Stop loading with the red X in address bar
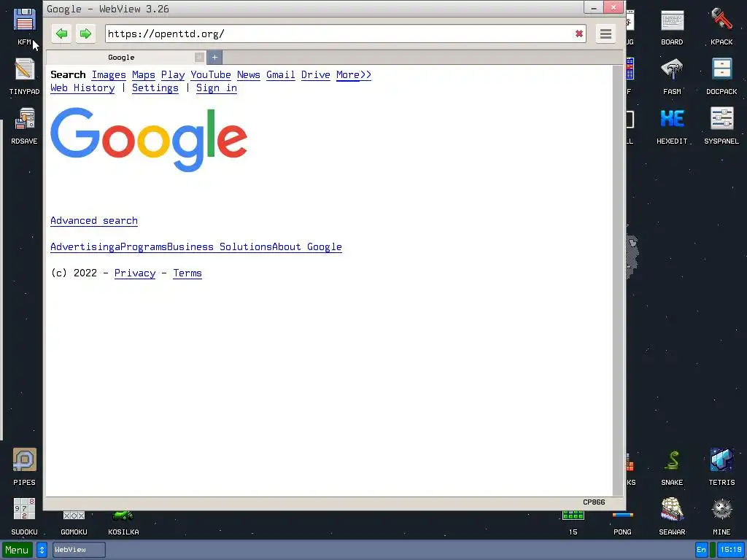This screenshot has height=560, width=747. (x=578, y=34)
